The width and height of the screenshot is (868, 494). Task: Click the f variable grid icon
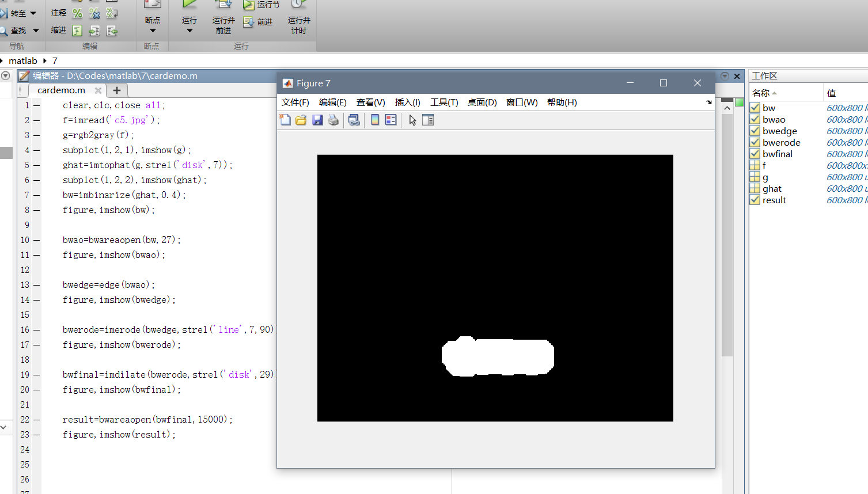pos(755,165)
